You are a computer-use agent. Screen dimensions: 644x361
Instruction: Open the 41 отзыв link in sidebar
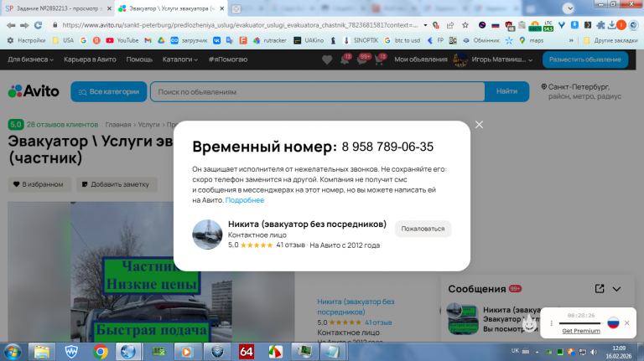(378, 322)
